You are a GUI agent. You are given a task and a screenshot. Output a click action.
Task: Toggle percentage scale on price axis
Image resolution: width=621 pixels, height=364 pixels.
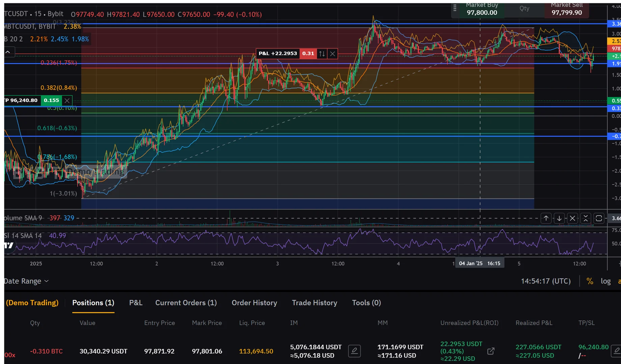[590, 281]
